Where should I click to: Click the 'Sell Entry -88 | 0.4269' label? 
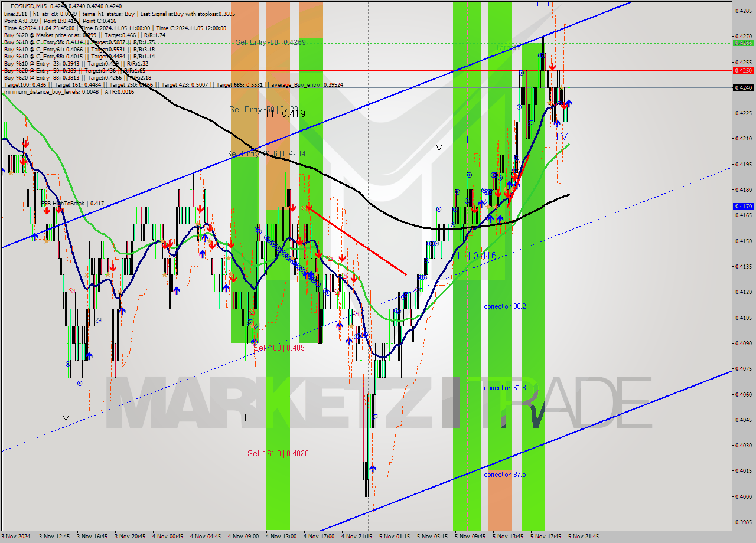pyautogui.click(x=271, y=42)
